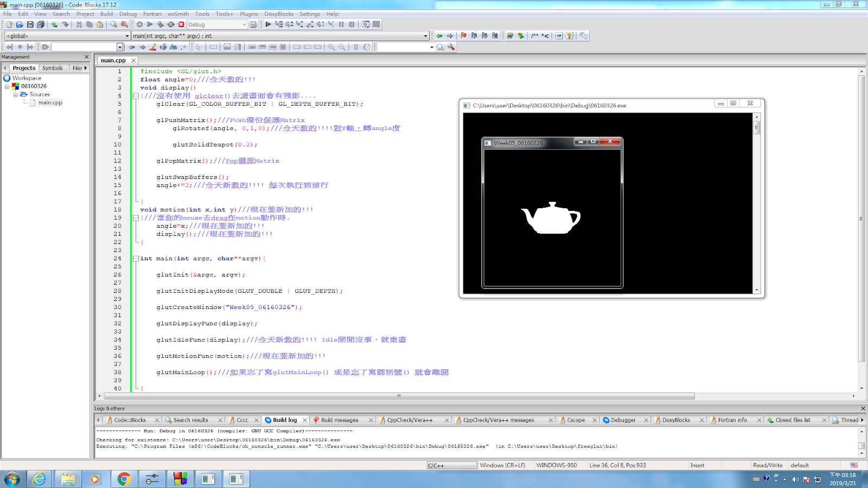Screen dimensions: 868x488
Task: Start the debugger with Debug/Continue
Action: point(268,24)
